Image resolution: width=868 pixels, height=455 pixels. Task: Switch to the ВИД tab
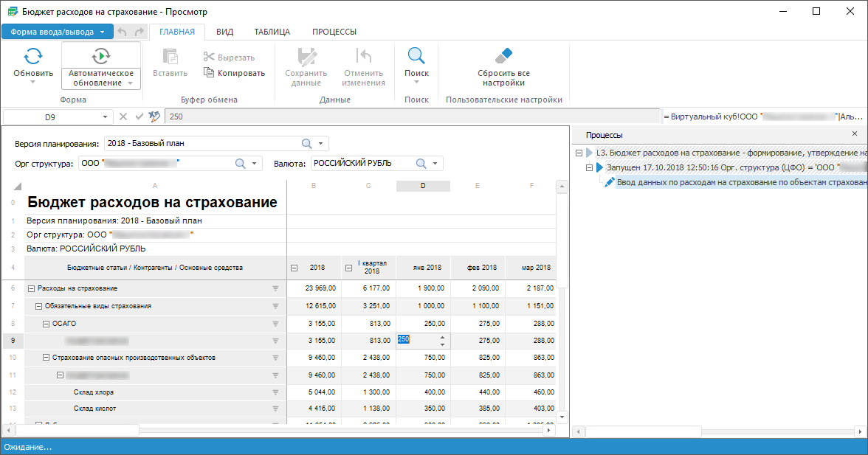tap(224, 32)
